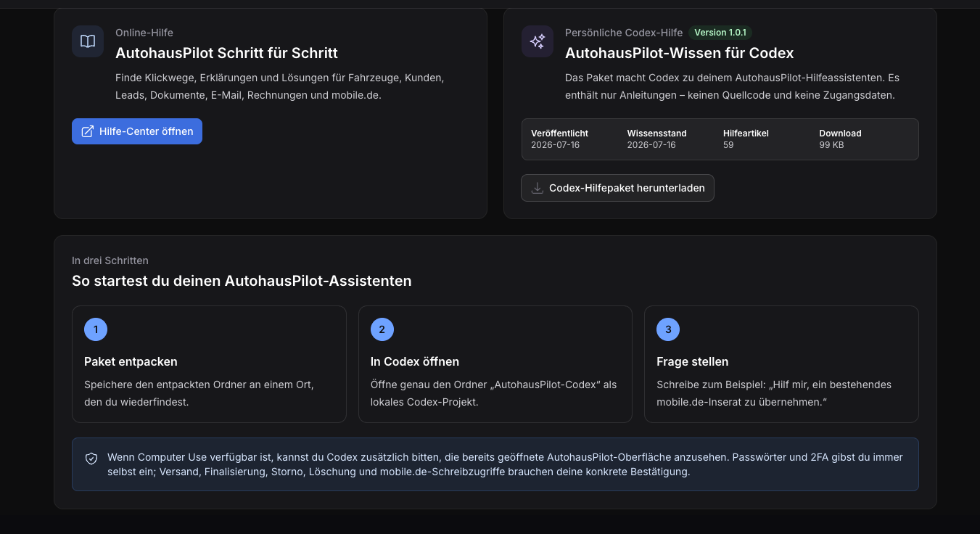The image size is (980, 534).
Task: Click the text mentioning Ordner AutohausPilot-Codex
Action: pyautogui.click(x=493, y=393)
